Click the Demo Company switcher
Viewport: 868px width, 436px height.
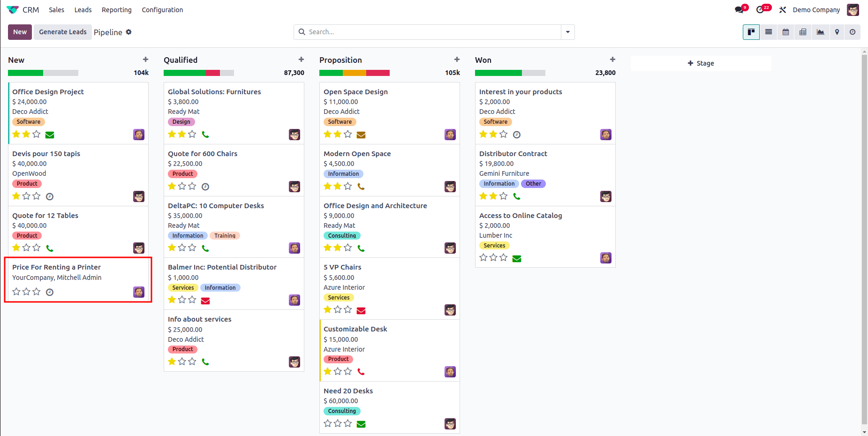[816, 10]
